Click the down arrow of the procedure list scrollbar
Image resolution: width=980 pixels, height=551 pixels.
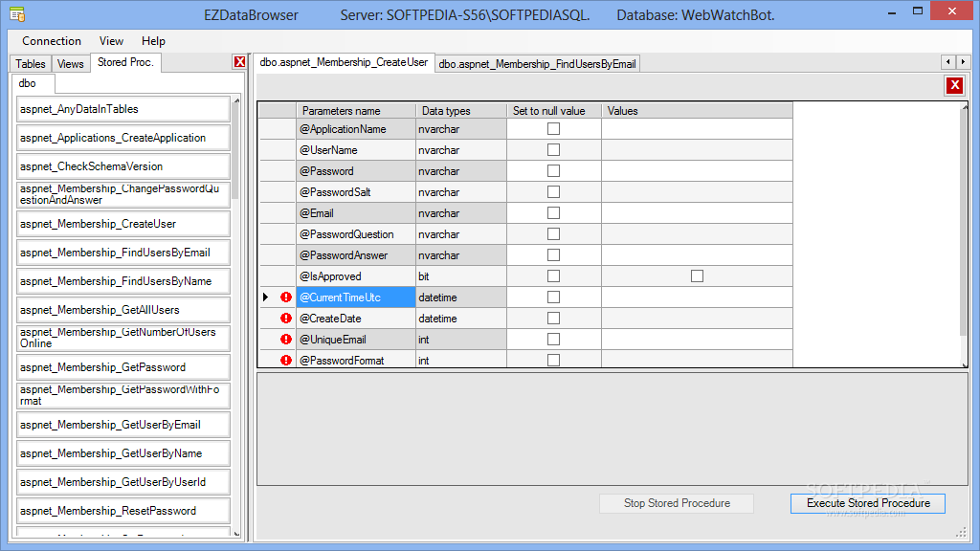(x=236, y=534)
